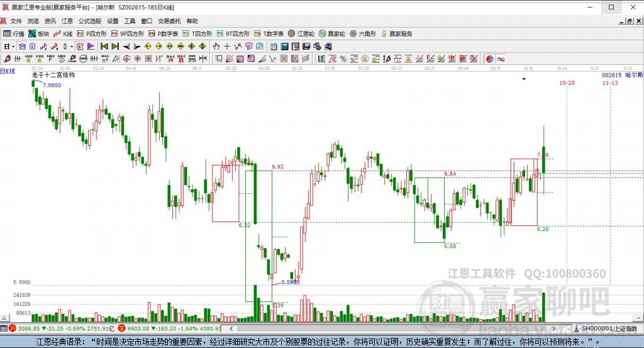Click the horizontal scrollbar's left arrow
This screenshot has width=644, height=348.
click(231, 328)
